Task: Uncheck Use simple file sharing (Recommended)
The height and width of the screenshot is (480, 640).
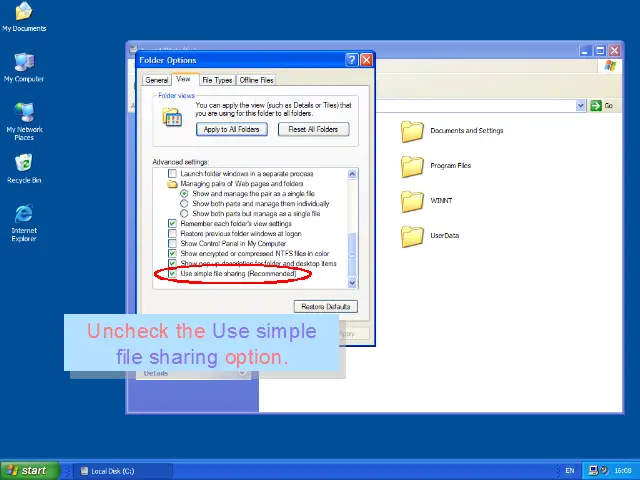Action: coord(172,273)
